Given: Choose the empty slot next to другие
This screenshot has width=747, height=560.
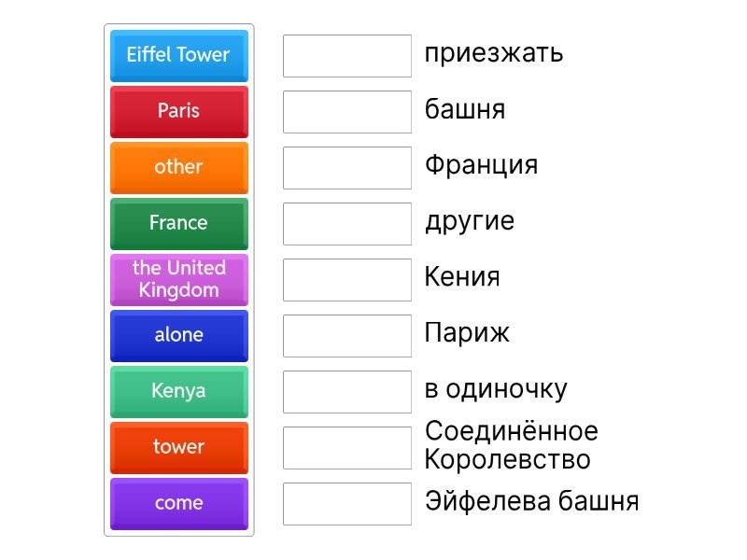Looking at the screenshot, I should 347,224.
